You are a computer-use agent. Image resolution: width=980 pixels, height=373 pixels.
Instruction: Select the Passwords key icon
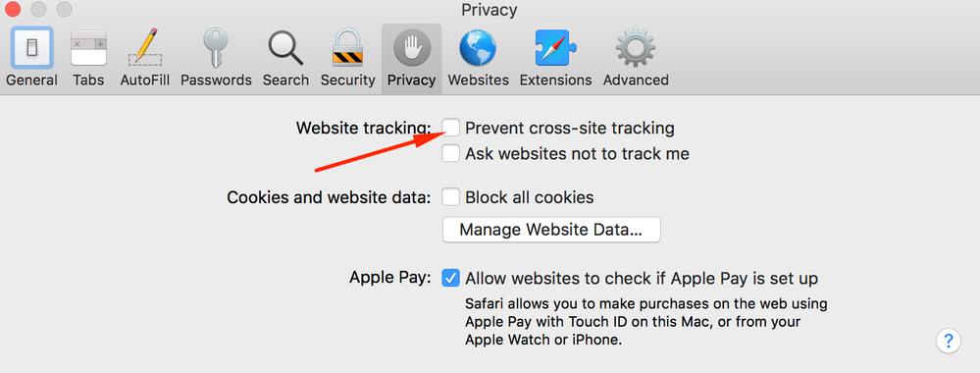216,57
